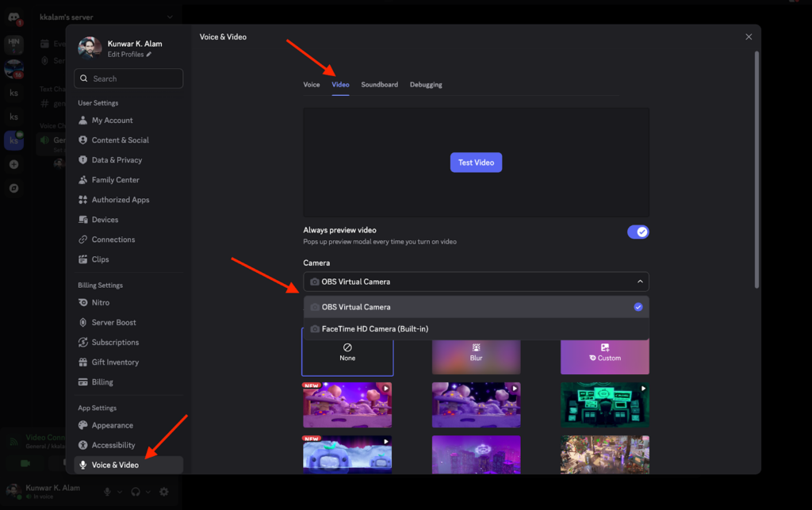
Task: Click the Add a Server plus icon
Action: pos(13,164)
